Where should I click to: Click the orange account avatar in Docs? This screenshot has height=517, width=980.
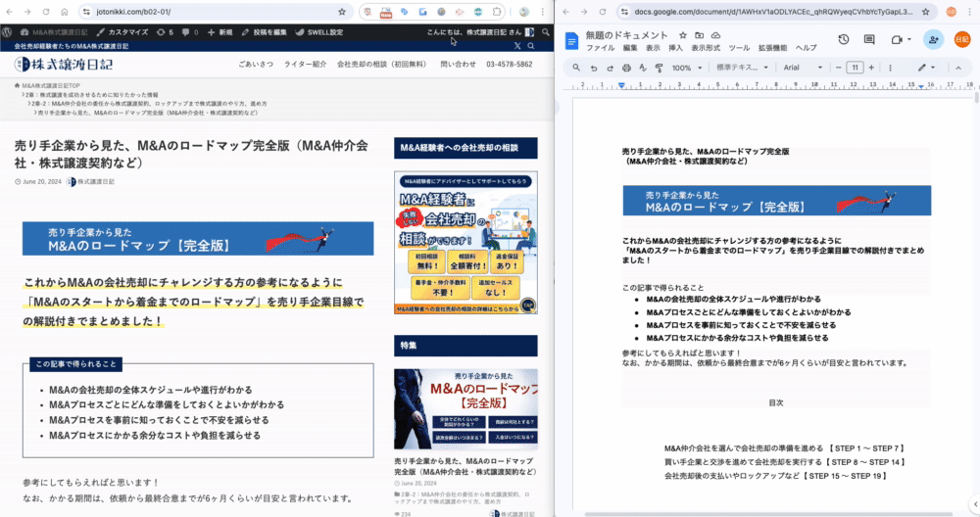(962, 39)
